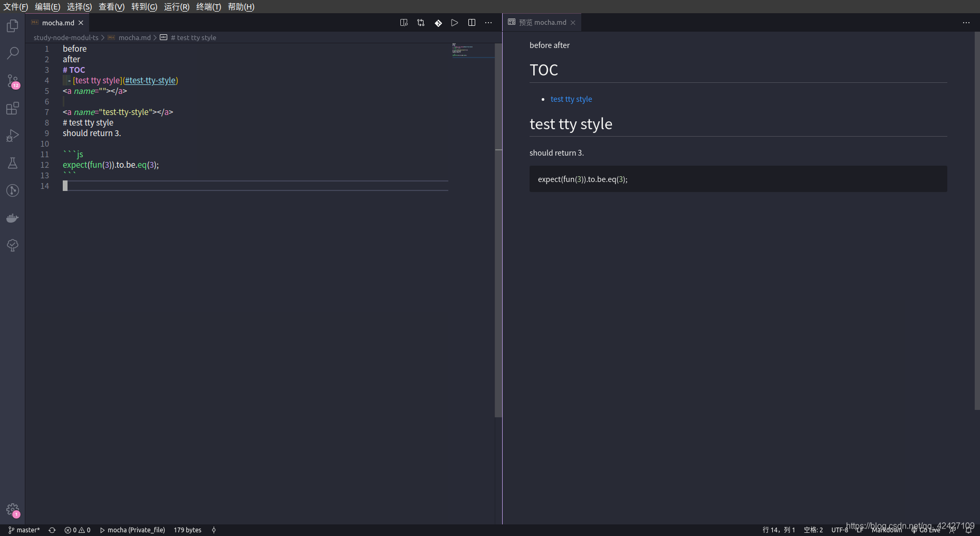
Task: Open the Search view in activity bar
Action: (x=13, y=53)
